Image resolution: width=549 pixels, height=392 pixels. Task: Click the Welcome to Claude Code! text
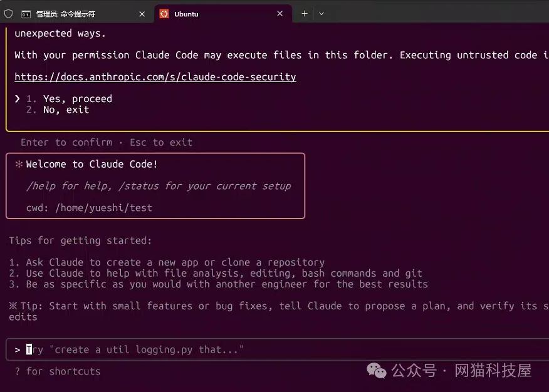point(91,164)
